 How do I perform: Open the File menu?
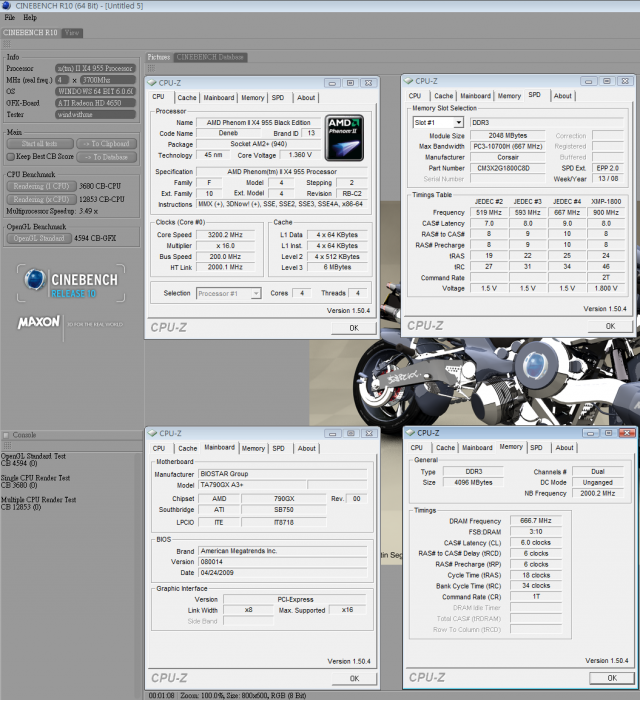tap(9, 17)
